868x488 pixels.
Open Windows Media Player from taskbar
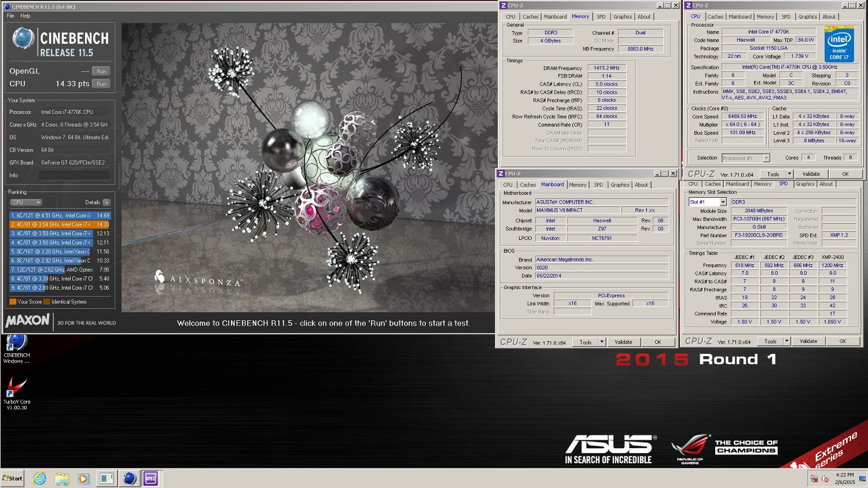click(x=83, y=478)
